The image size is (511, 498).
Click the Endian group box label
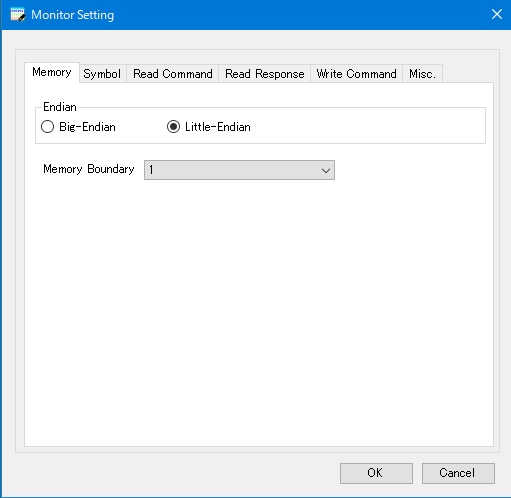tap(60, 107)
